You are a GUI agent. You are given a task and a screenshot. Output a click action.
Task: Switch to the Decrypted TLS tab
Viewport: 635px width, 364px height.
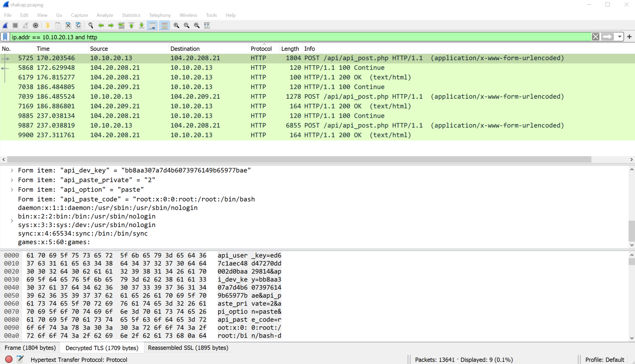102,348
